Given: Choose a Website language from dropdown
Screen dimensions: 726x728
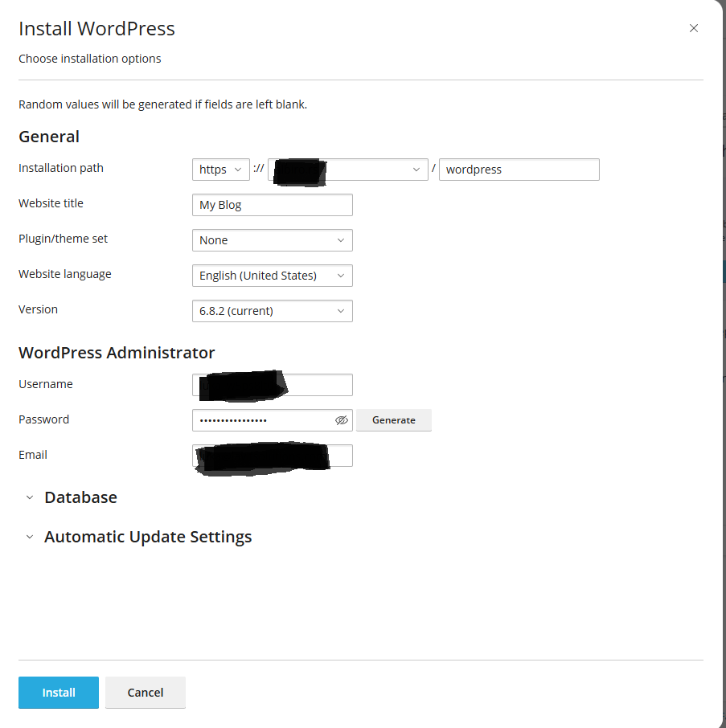Looking at the screenshot, I should [273, 276].
